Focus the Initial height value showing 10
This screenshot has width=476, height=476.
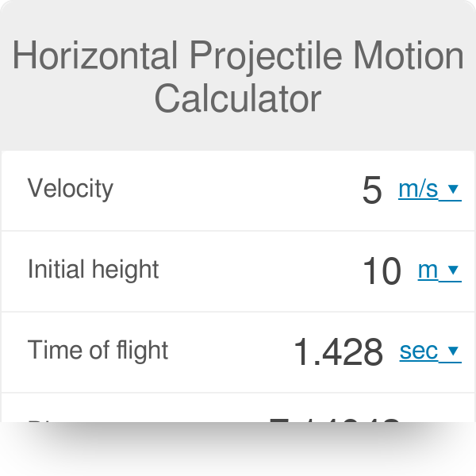[x=382, y=271]
